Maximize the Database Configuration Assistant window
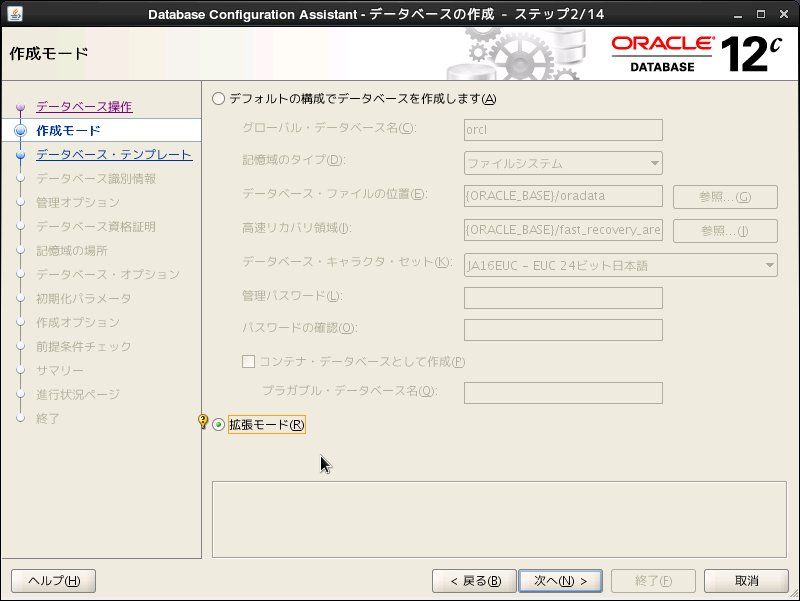 point(761,14)
